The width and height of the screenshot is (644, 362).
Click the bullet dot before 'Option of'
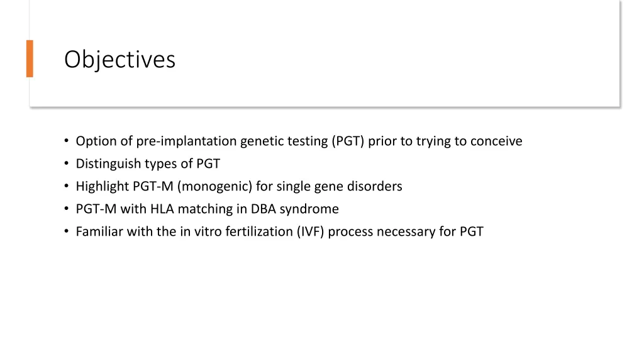coord(67,141)
